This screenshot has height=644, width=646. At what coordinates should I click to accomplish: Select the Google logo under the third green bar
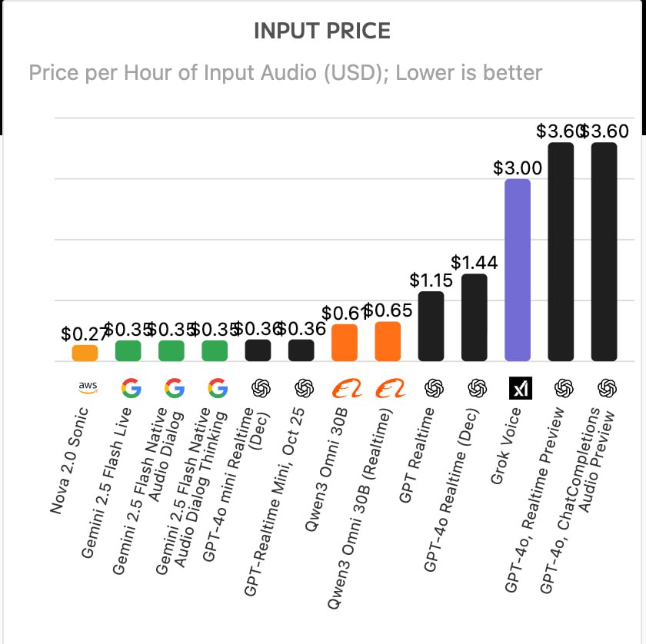click(215, 388)
